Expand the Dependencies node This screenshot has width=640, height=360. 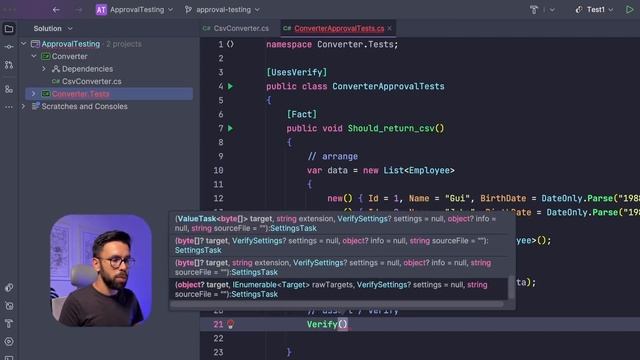click(44, 69)
